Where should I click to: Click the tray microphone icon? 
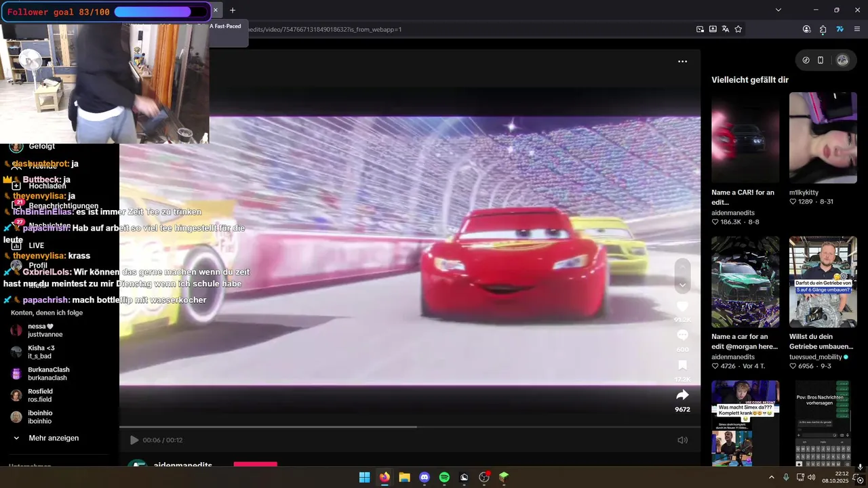(786, 477)
